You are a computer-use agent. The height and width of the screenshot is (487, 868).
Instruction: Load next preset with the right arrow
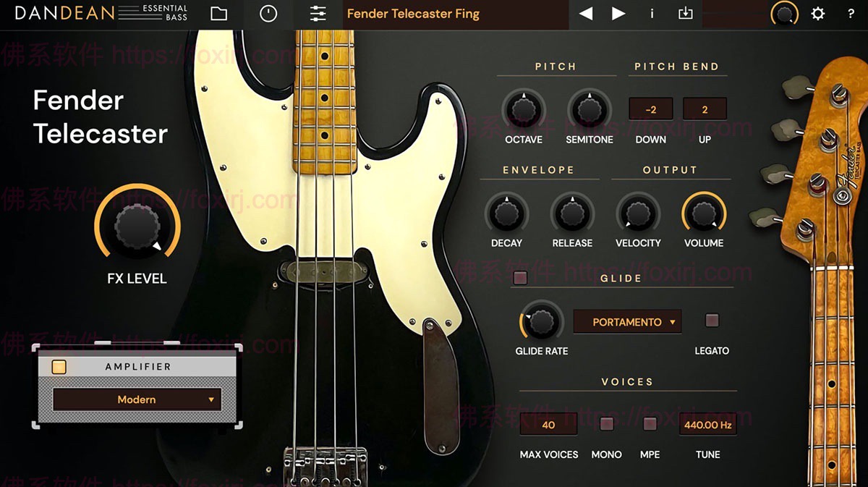618,13
